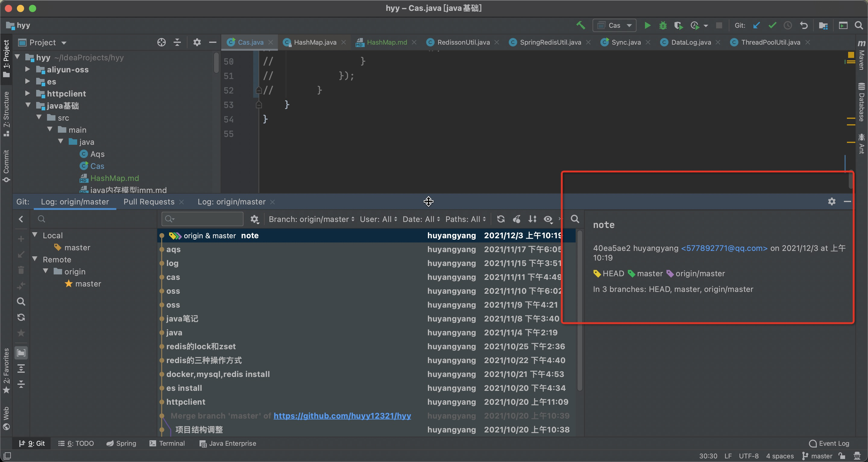Expand the aliyun-oss folder
This screenshot has height=462, width=868.
coord(28,69)
